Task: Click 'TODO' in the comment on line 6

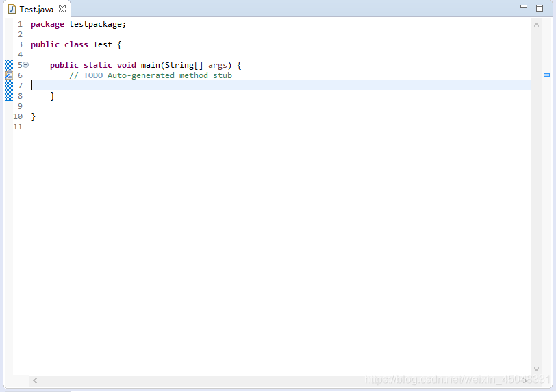Action: click(93, 75)
